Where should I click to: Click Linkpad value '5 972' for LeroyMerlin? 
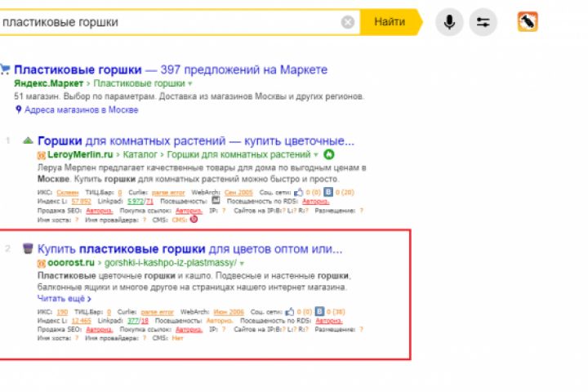click(136, 202)
